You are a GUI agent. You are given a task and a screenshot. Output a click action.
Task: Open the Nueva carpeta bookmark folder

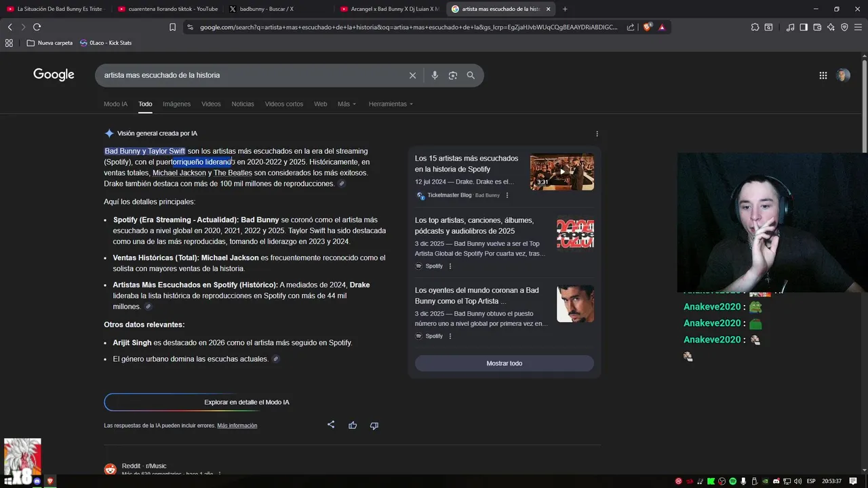click(x=50, y=43)
